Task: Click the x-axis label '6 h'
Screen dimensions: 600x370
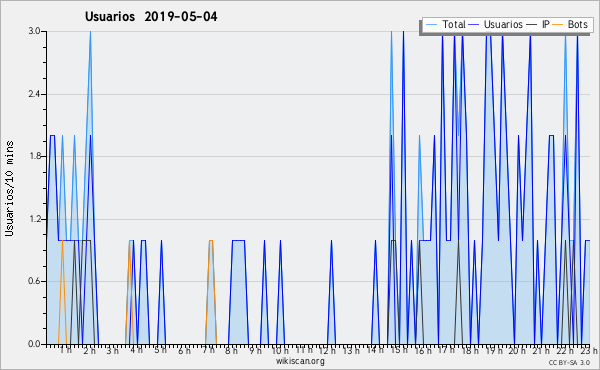Action: click(x=184, y=350)
